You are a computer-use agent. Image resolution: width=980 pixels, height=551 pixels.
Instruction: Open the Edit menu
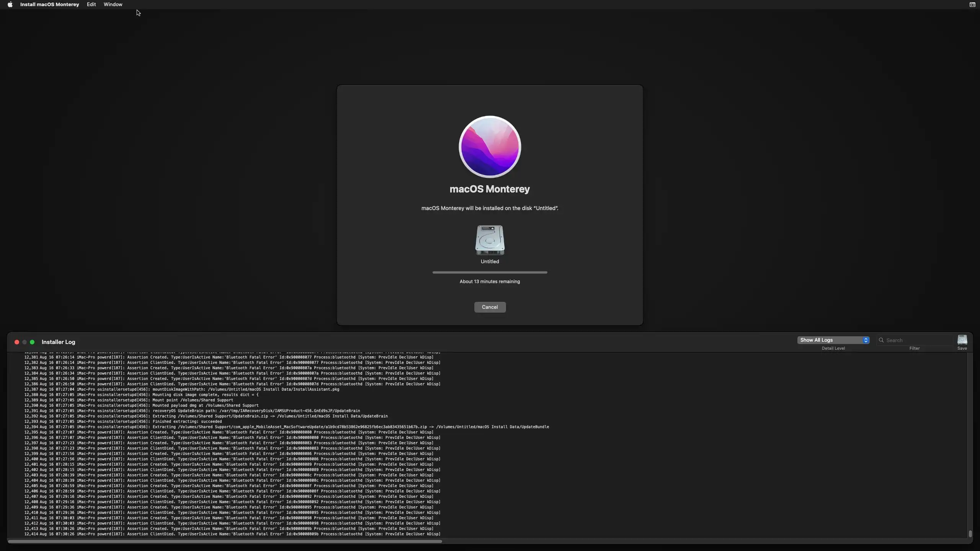[x=91, y=5]
